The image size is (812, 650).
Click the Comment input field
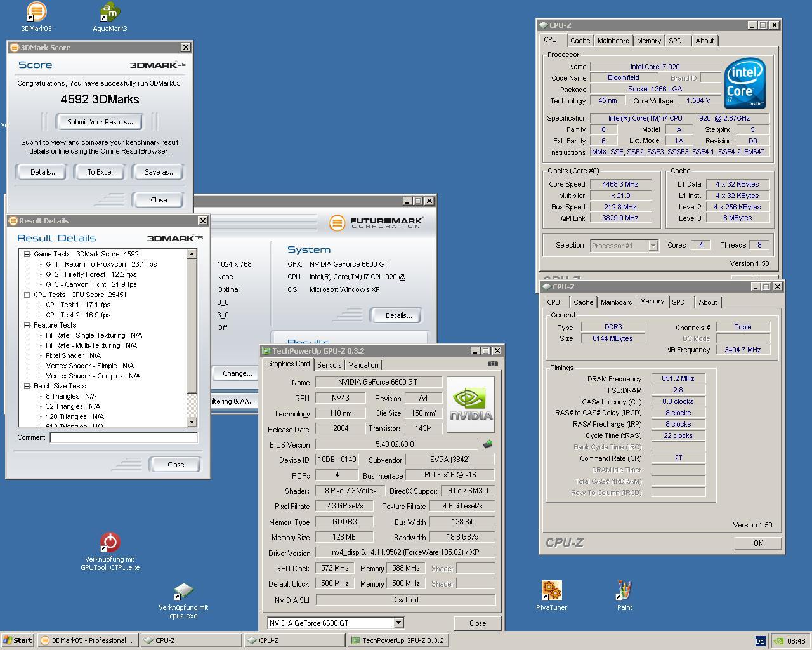coord(124,437)
